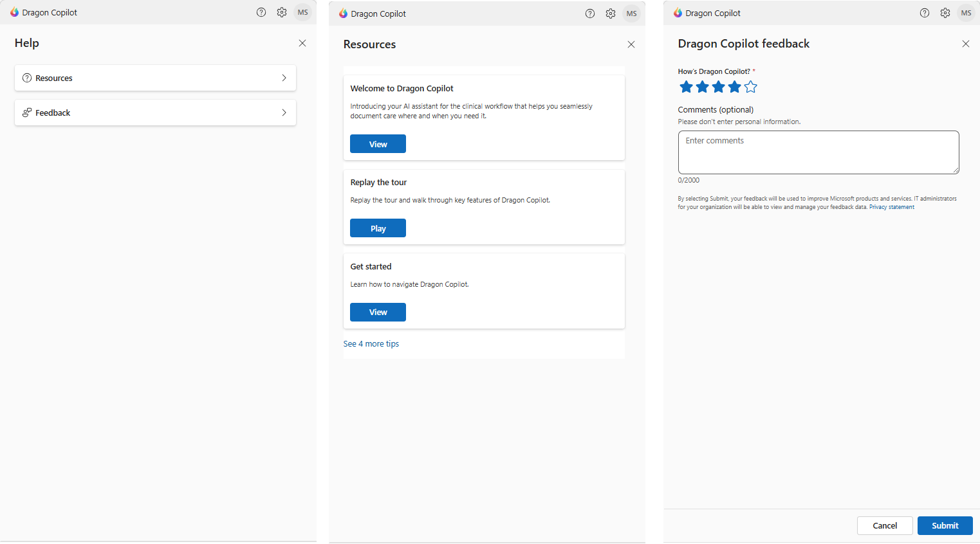This screenshot has width=980, height=544.
Task: Expand the Resources item via its chevron
Action: [284, 77]
